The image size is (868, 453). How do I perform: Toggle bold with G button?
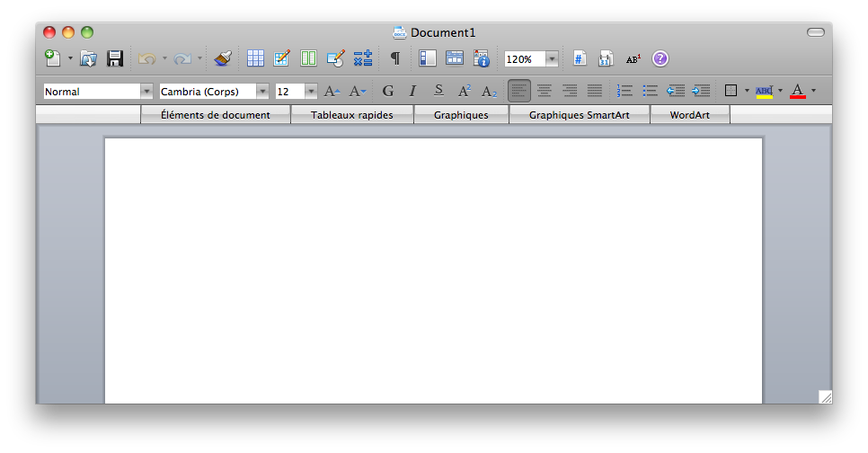point(388,91)
